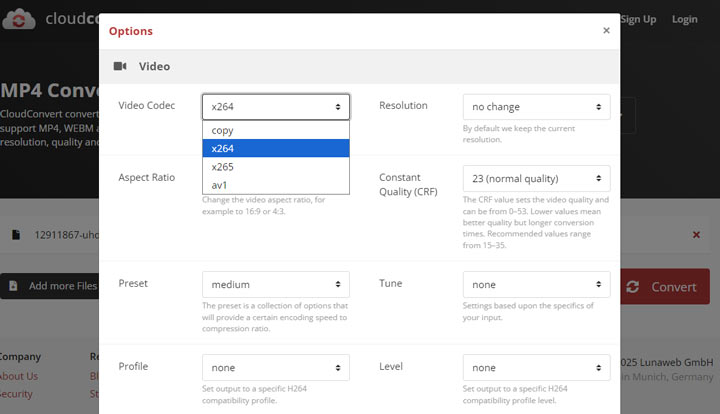
Task: Select av1 from the codec list
Action: [x=276, y=185]
